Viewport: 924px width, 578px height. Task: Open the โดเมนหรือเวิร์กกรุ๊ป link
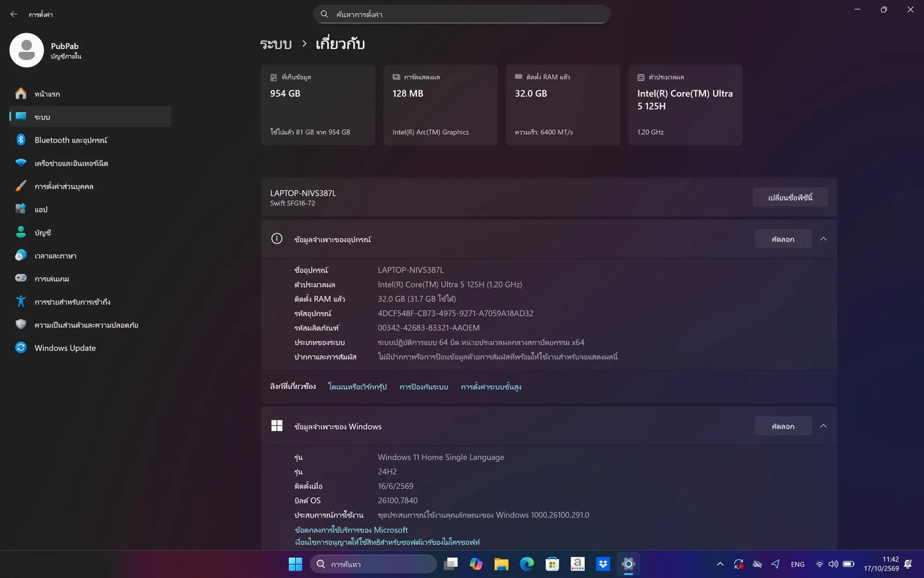point(357,387)
